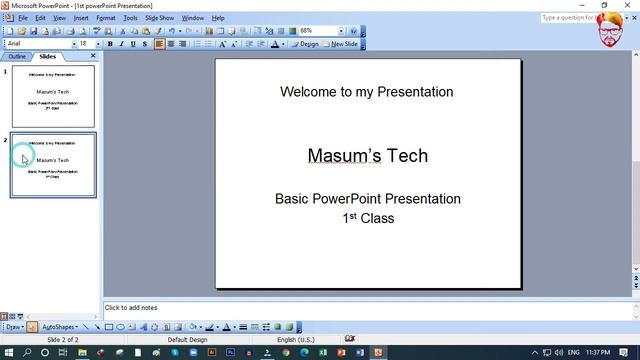This screenshot has height=360, width=640.
Task: Open the Windows Start menu
Action: 9,352
